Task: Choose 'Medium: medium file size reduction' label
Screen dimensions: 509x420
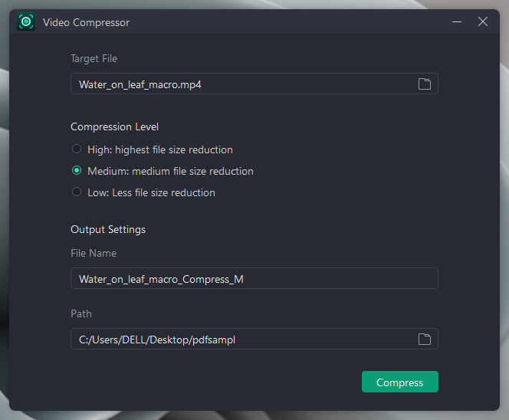Action: click(170, 171)
